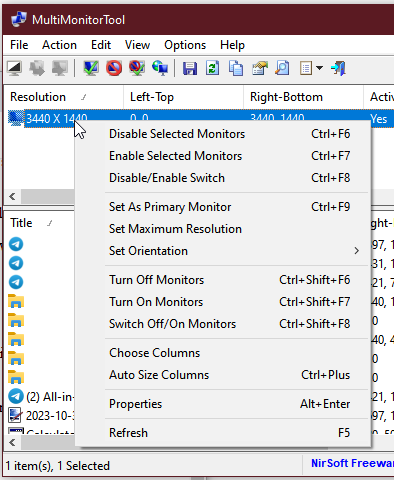394x480 pixels.
Task: Sort by the Right-Bottom column header
Action: [x=303, y=97]
